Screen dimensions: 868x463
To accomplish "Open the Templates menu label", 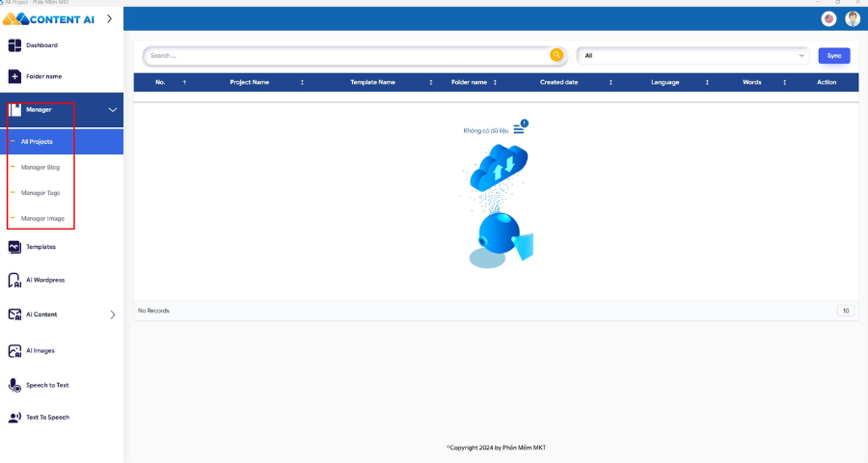I will click(x=41, y=247).
